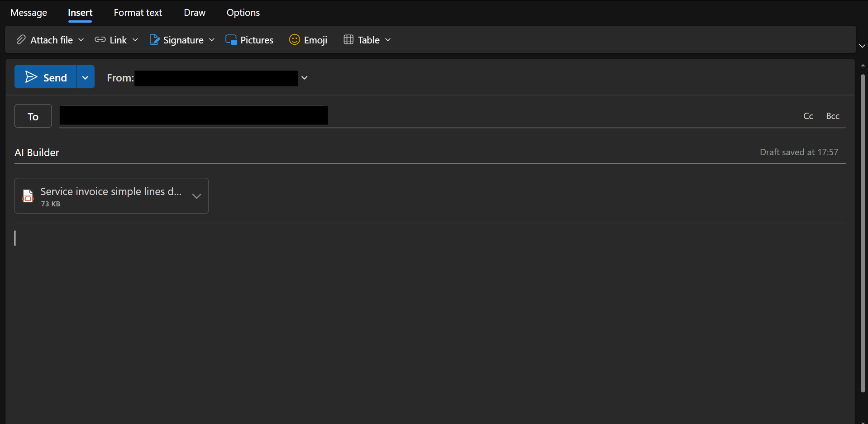The image size is (868, 424).
Task: Expand the Attach file dropdown arrow
Action: 81,40
